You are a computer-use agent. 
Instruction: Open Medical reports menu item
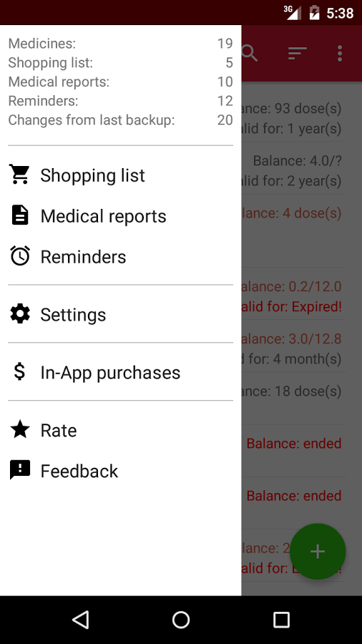[121, 215]
